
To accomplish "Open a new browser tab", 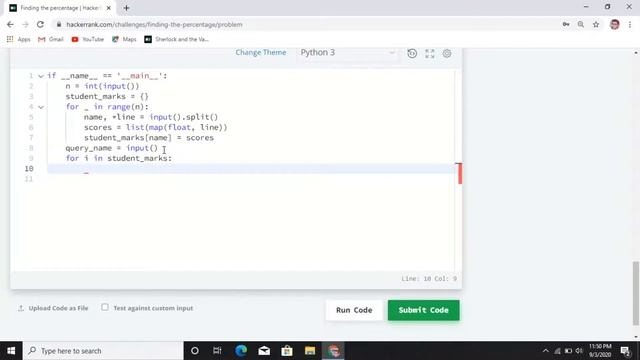I will [x=127, y=8].
